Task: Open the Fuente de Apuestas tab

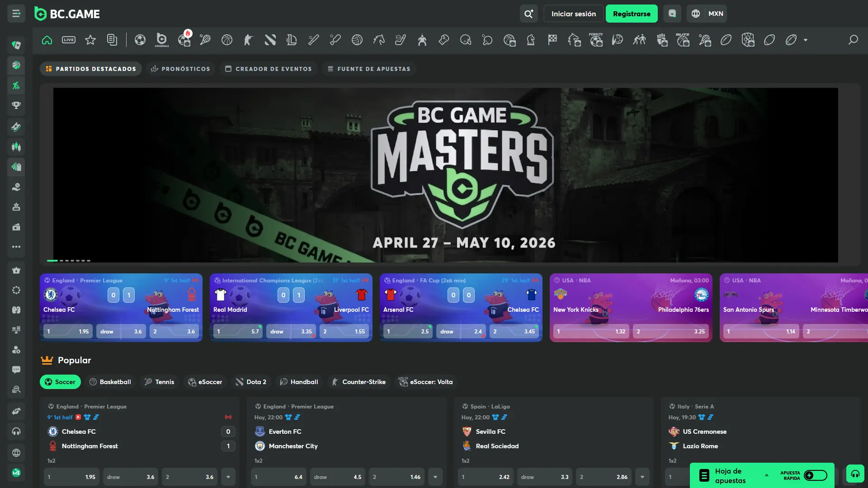Action: [369, 69]
